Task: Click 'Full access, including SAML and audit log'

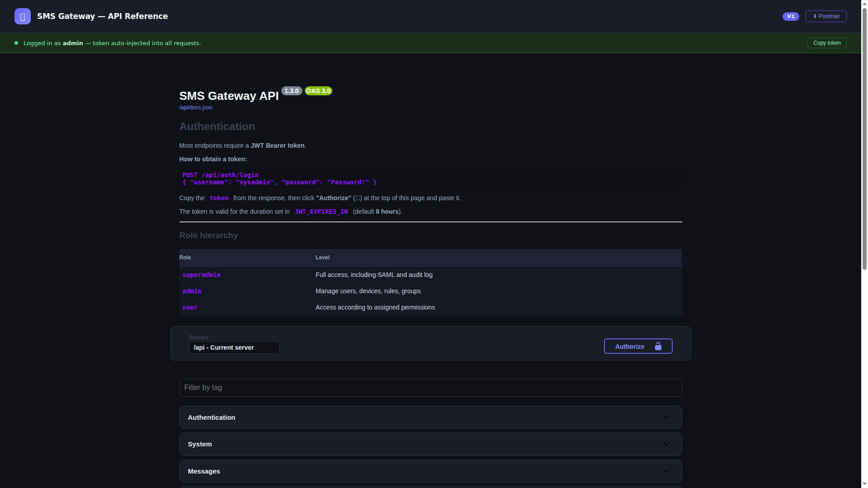Action: (374, 275)
